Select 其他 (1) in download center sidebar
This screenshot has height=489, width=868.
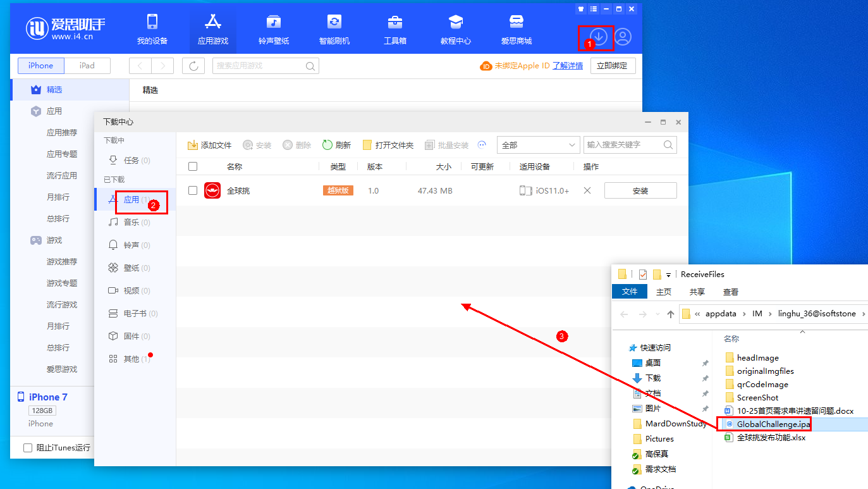(x=135, y=359)
